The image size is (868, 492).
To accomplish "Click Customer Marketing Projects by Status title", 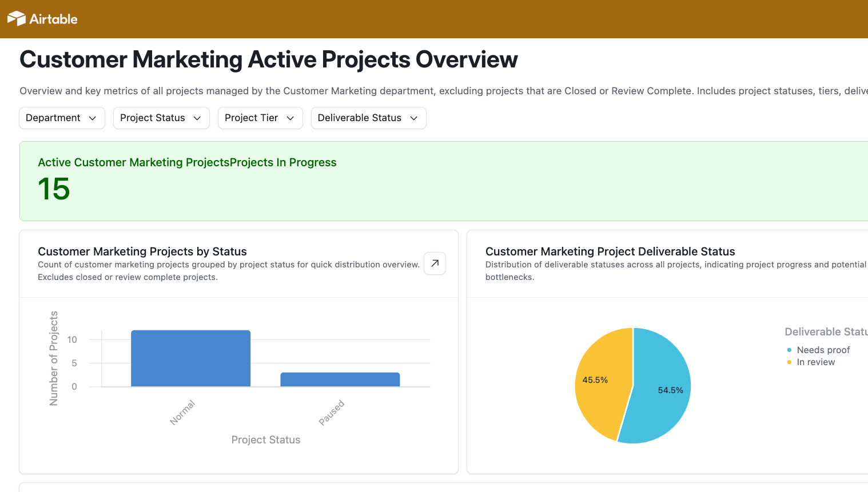I will 142,251.
